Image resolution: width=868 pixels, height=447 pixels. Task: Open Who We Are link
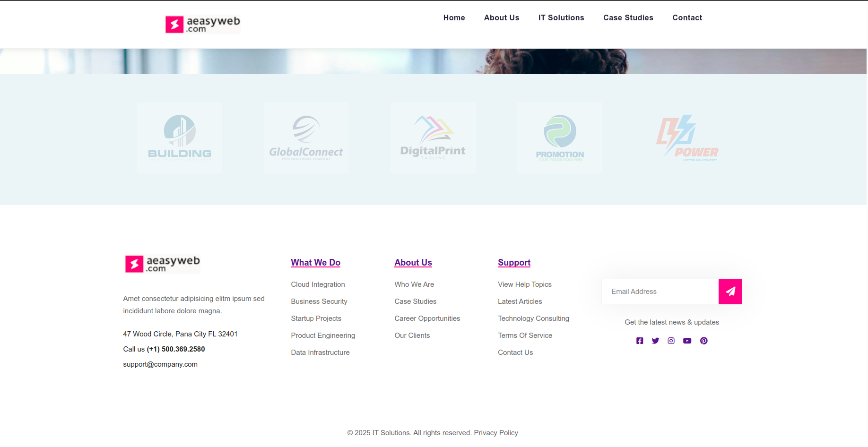click(x=415, y=284)
